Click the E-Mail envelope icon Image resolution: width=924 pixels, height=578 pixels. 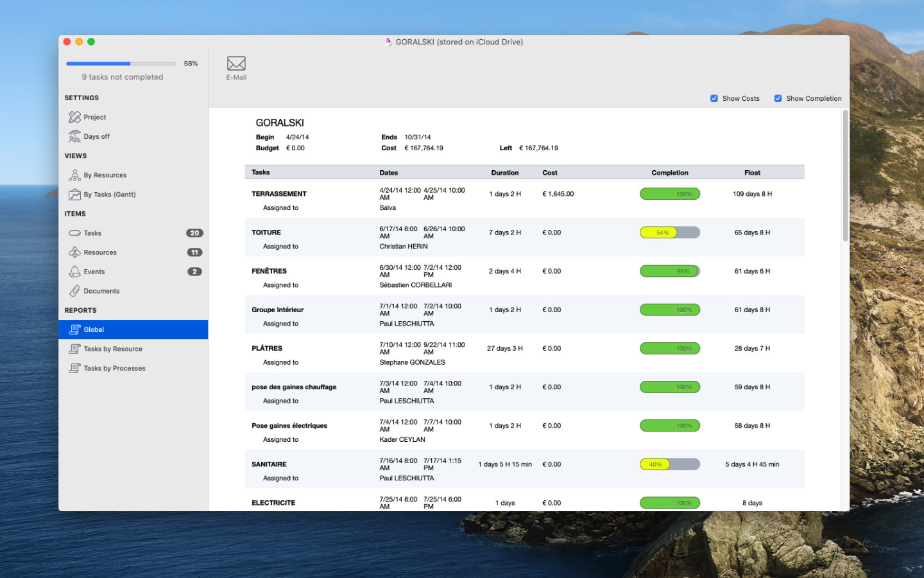[236, 64]
